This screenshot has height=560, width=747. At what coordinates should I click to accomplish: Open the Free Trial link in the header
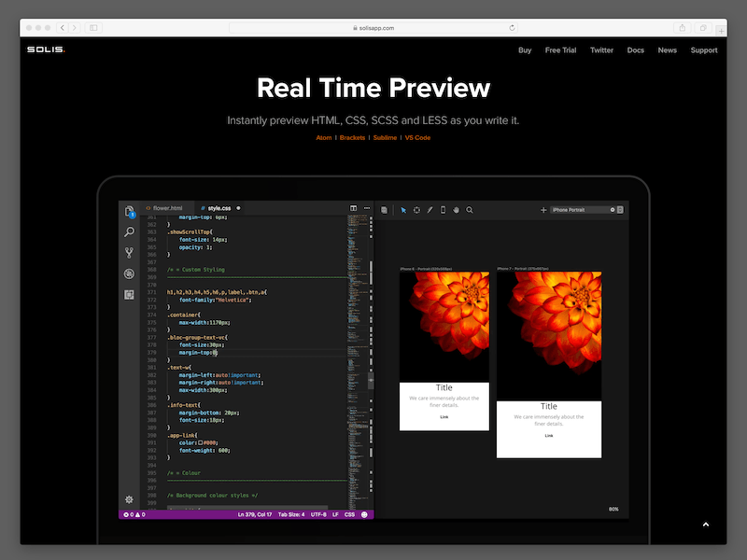click(x=560, y=50)
